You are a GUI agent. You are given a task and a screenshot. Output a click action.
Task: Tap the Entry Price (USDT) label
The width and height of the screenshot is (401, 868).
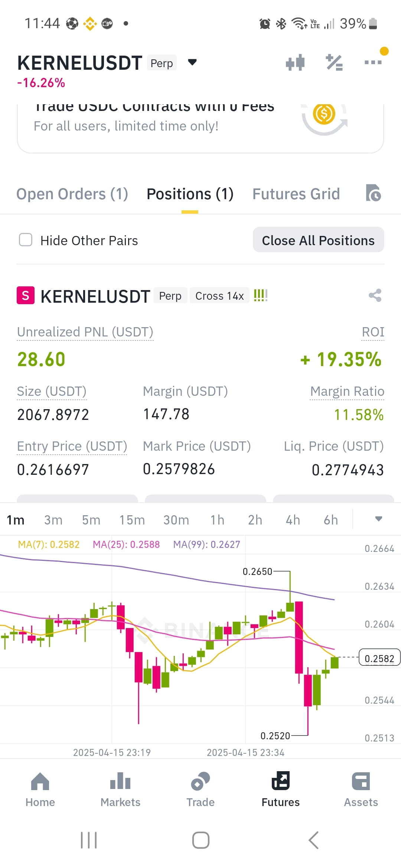click(x=72, y=446)
